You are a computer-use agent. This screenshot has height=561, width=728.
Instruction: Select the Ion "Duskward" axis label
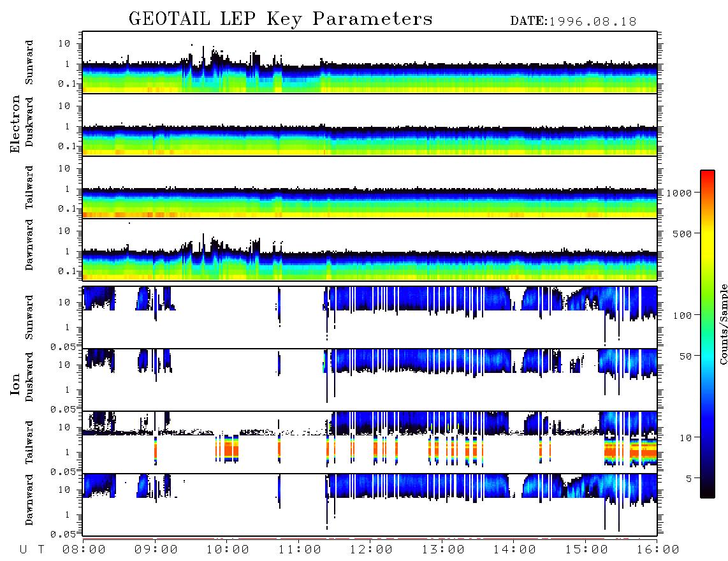(29, 377)
